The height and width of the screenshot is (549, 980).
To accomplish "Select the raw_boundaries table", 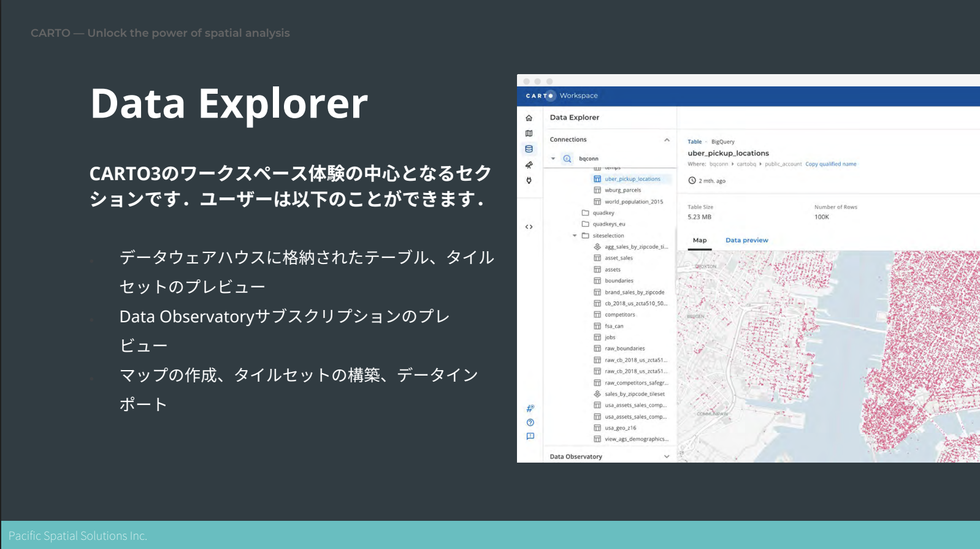I will pyautogui.click(x=624, y=349).
